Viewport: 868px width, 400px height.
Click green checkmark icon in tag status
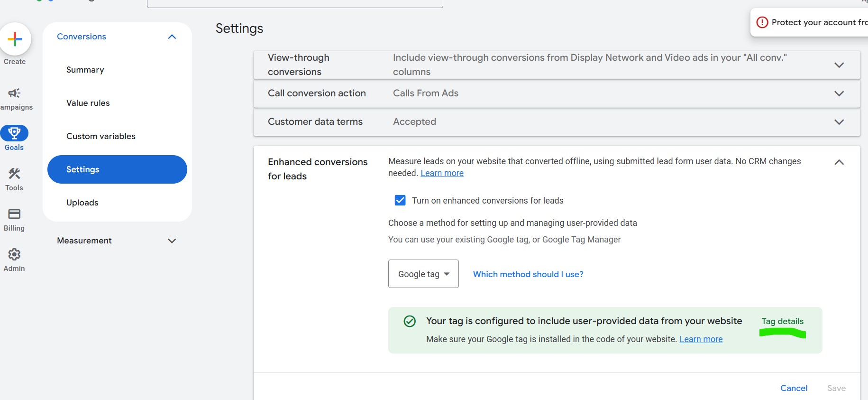pos(410,321)
